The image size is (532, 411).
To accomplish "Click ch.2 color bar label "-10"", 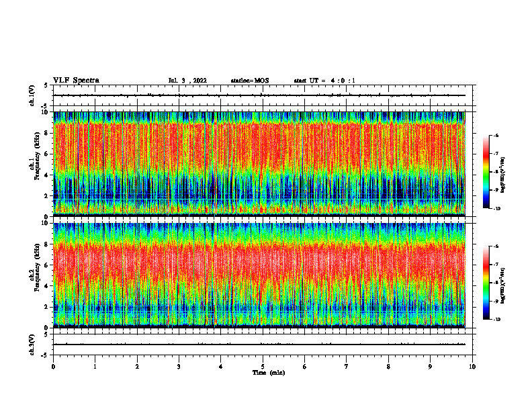I will (496, 320).
